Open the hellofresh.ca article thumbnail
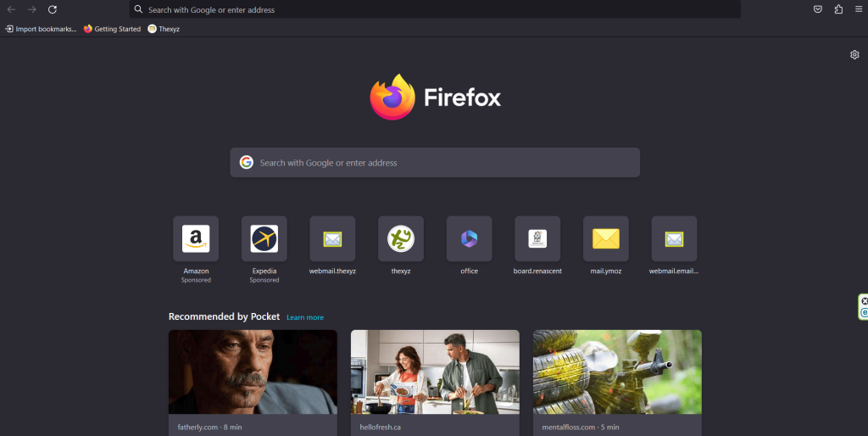This screenshot has height=436, width=868. [435, 372]
